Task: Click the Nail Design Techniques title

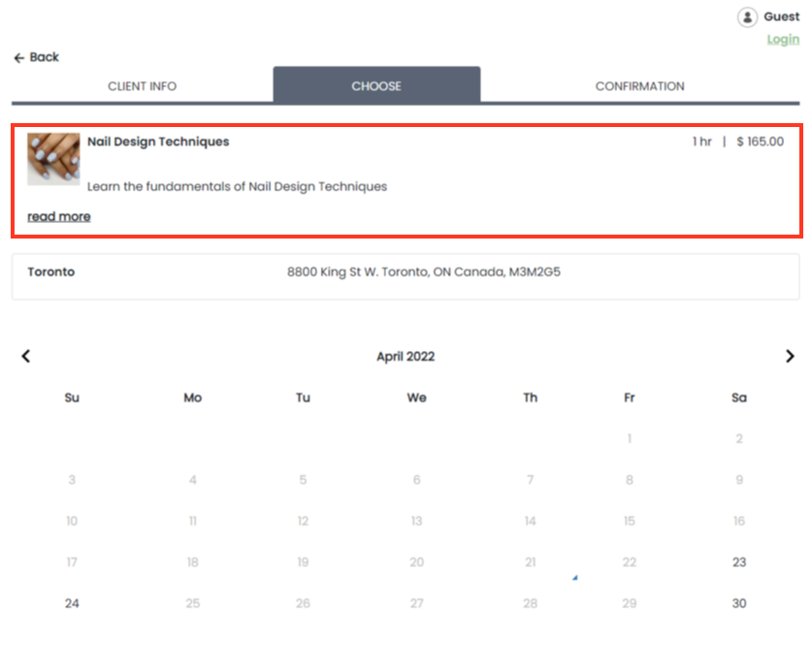Action: (158, 142)
